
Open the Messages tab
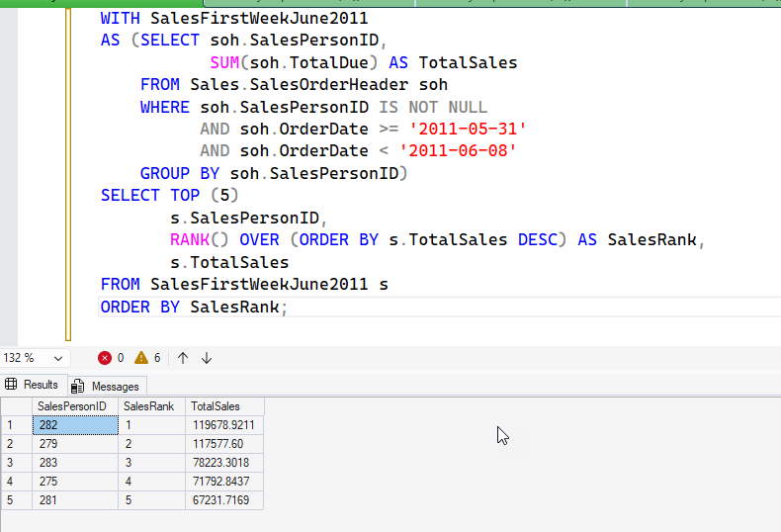point(107,386)
